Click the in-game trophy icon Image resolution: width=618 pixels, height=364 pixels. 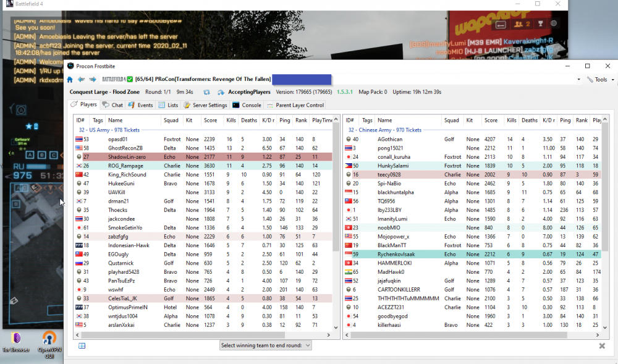click(x=540, y=23)
